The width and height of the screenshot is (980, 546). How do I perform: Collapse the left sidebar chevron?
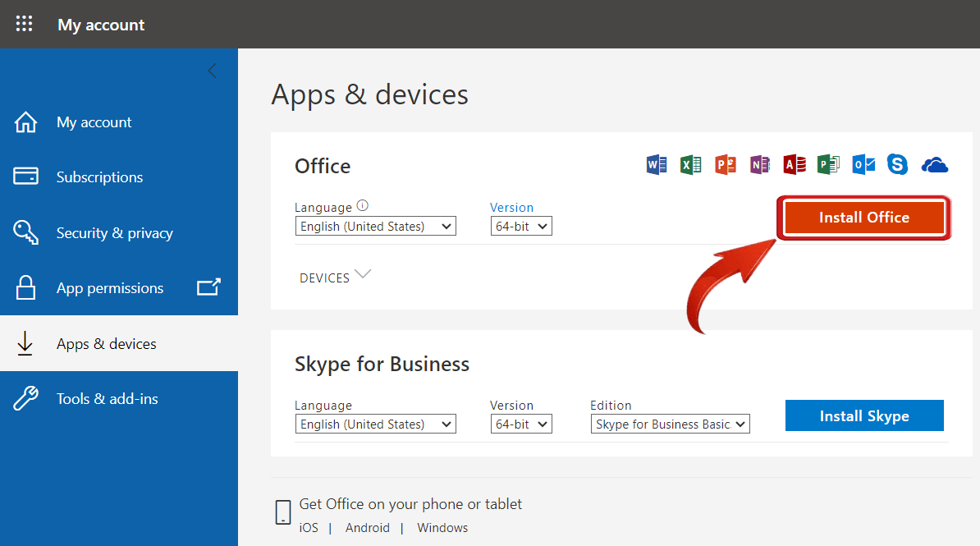coord(212,71)
